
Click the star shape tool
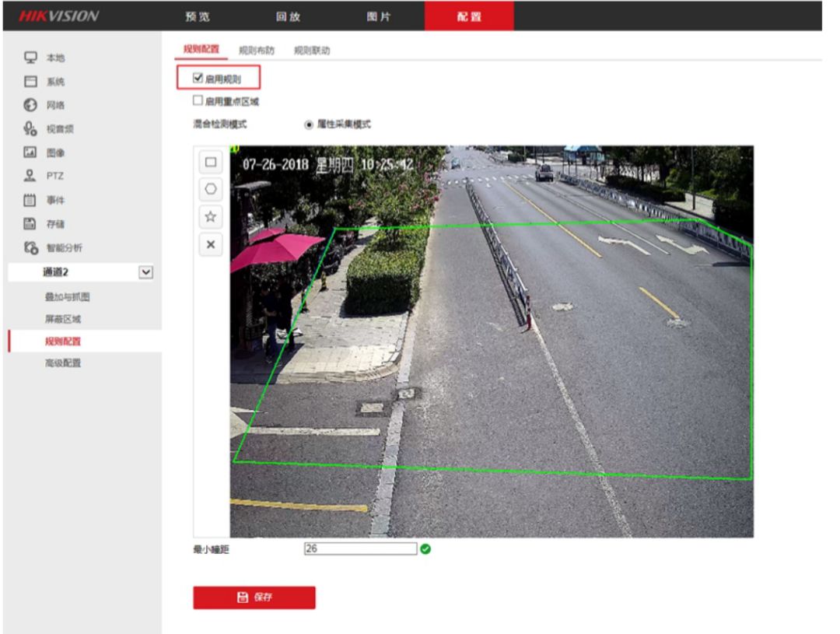coord(210,217)
